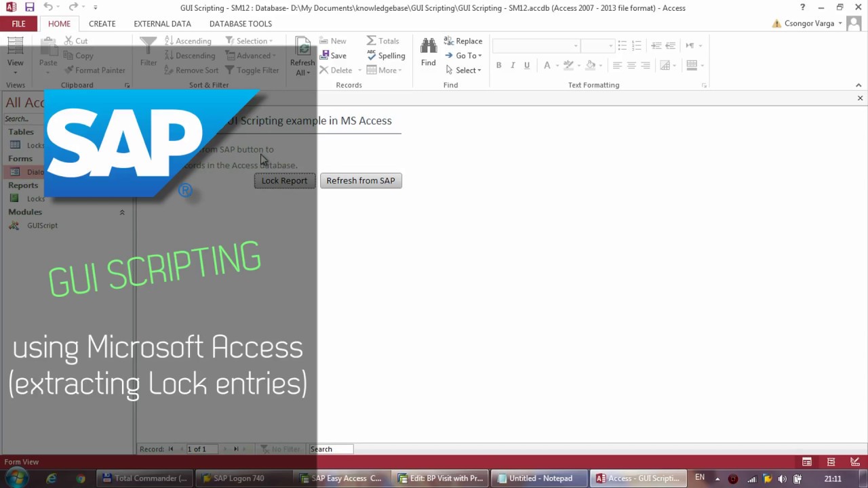Click the center text icon
Viewport: 868px width, 488px height.
(631, 65)
